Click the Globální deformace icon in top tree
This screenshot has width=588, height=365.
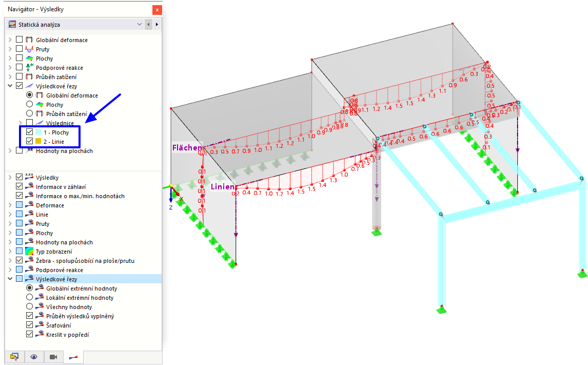click(29, 40)
